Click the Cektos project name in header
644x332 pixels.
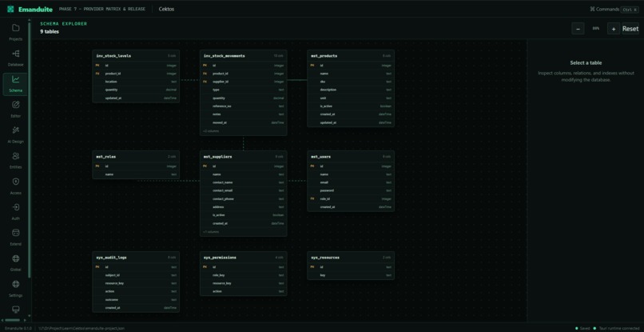(x=166, y=9)
